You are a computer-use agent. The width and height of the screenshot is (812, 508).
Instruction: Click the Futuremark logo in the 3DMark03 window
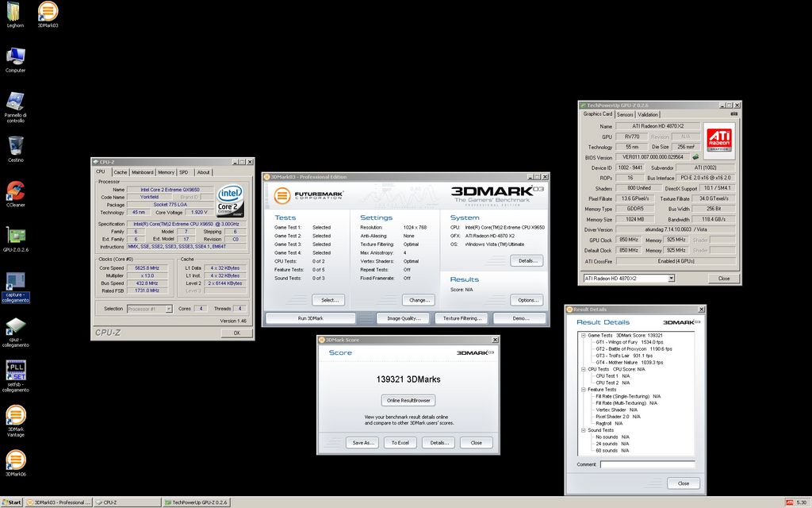pos(308,195)
